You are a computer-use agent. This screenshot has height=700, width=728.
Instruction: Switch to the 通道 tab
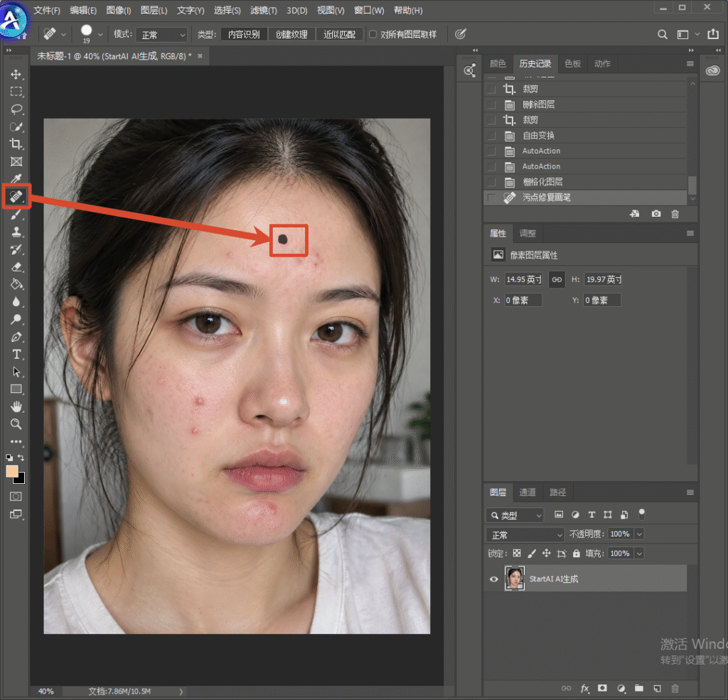click(528, 492)
